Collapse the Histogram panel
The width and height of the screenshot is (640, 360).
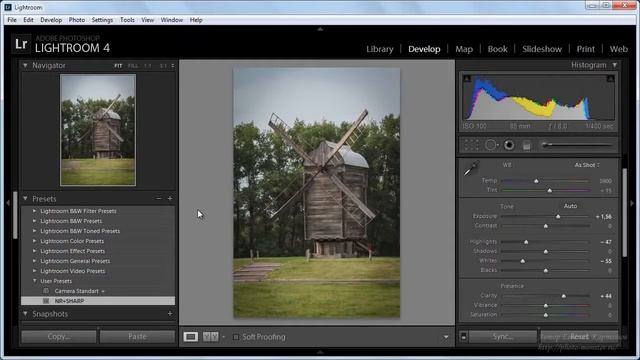(x=614, y=65)
